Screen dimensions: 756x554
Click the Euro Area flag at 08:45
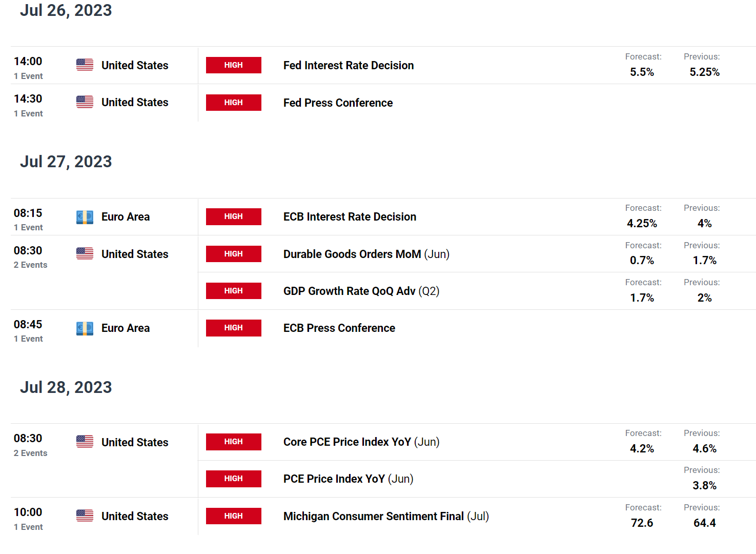(x=85, y=328)
